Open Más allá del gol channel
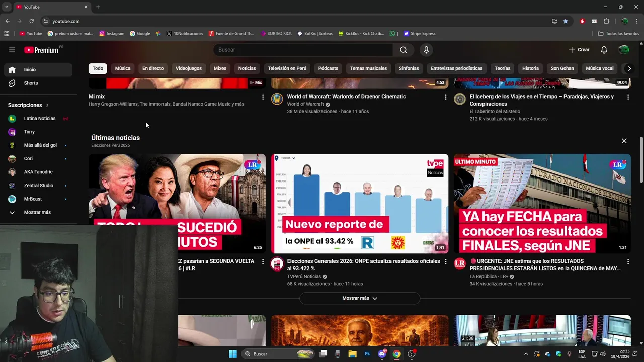 (38, 145)
